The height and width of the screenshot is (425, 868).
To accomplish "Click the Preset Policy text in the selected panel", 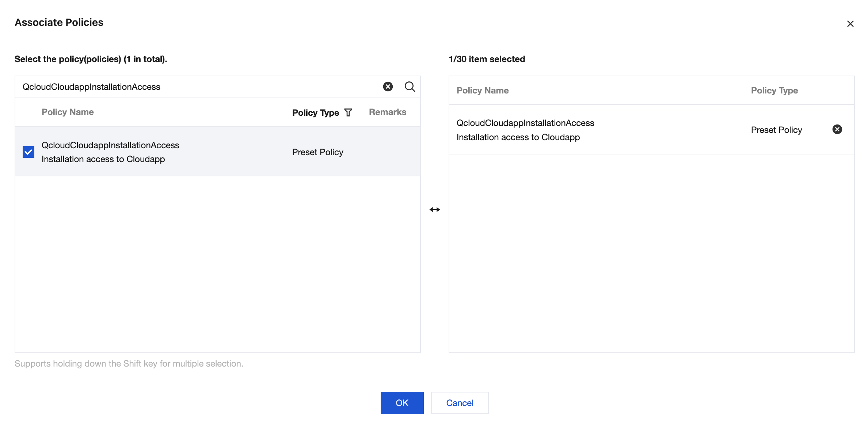I will coord(776,130).
